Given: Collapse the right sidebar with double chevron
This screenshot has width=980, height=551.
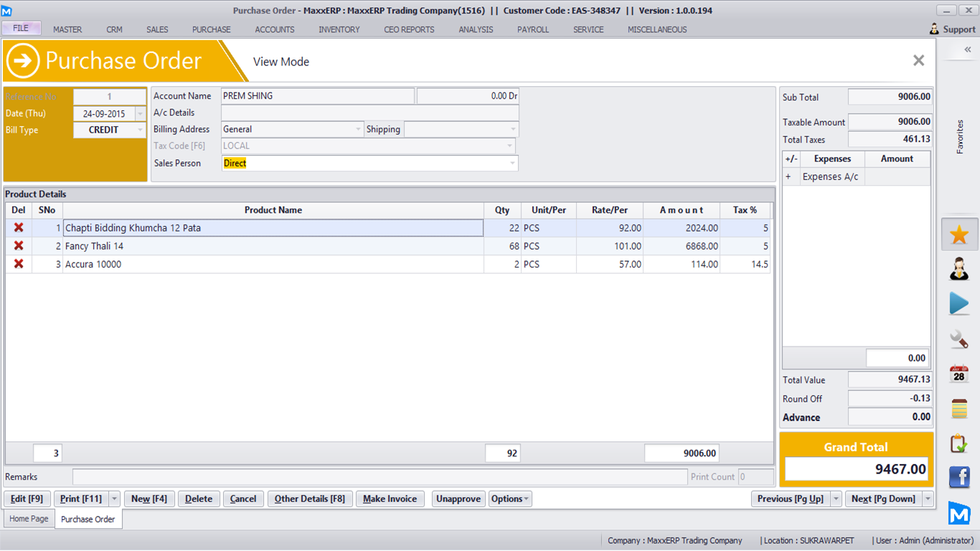Looking at the screenshot, I should pyautogui.click(x=967, y=50).
